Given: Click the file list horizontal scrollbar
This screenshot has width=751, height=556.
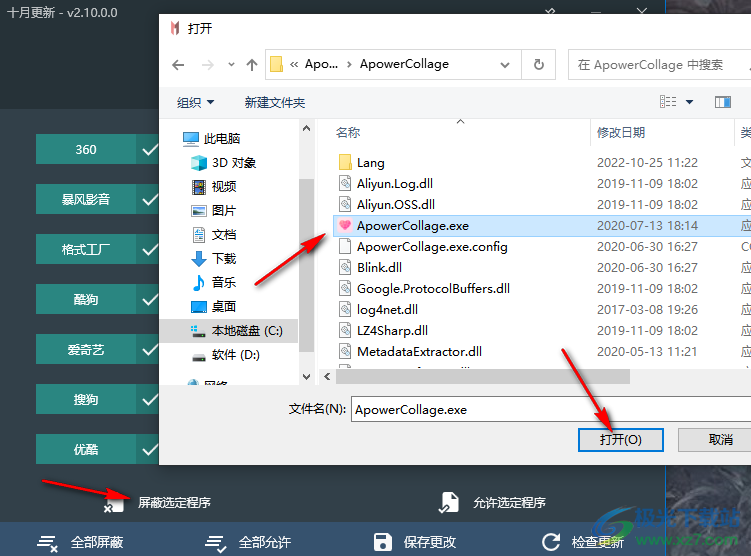Looking at the screenshot, I should click(x=483, y=376).
